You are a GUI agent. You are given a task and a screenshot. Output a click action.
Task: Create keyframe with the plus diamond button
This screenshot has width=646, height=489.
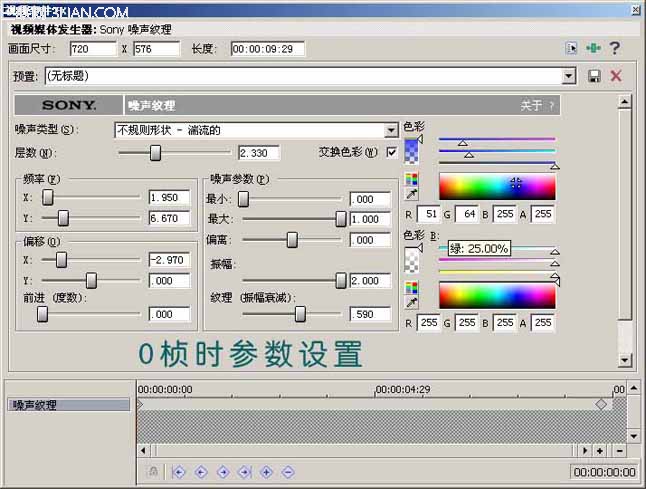point(266,472)
